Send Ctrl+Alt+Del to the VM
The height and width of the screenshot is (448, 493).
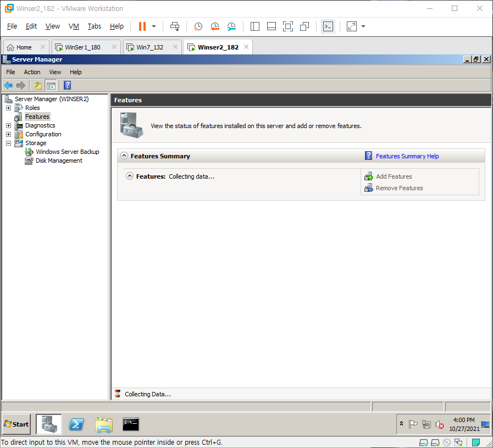coord(175,26)
